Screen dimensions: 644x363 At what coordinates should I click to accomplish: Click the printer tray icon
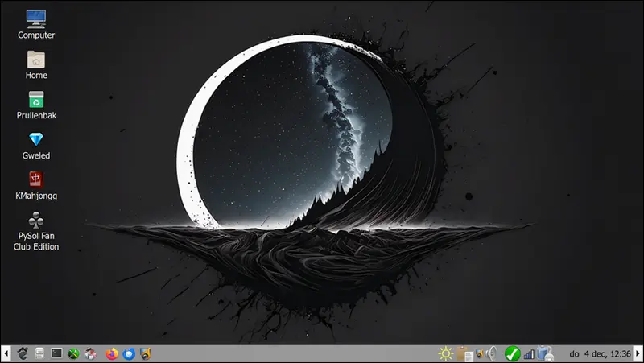tap(546, 353)
